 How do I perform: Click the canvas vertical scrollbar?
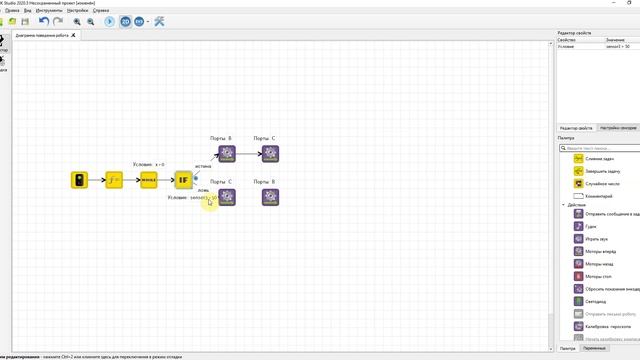tap(551, 196)
